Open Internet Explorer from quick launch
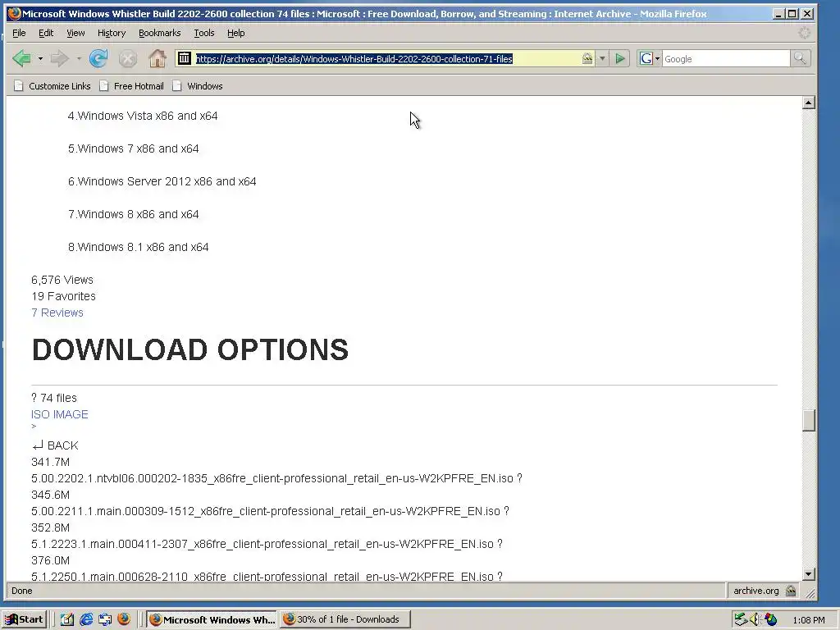 click(x=85, y=619)
